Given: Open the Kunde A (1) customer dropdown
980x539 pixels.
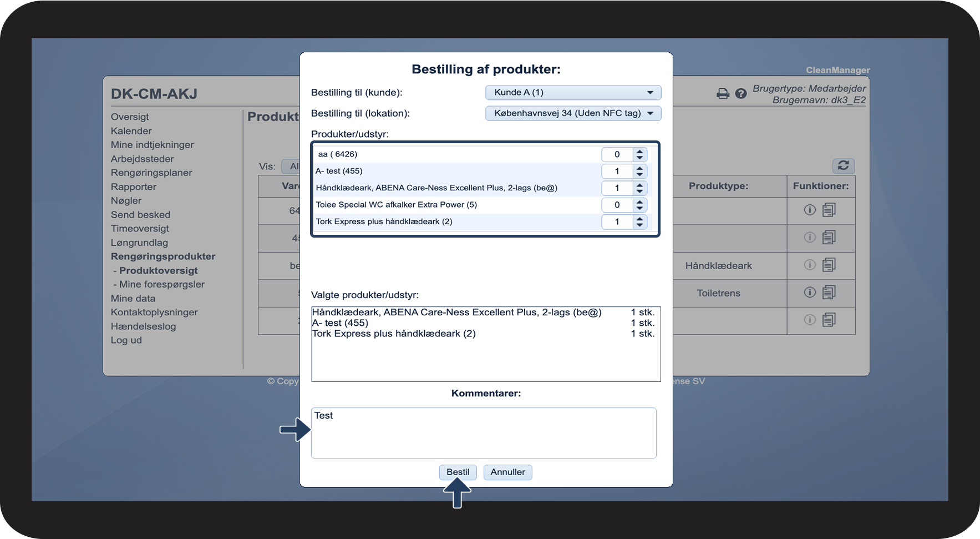Looking at the screenshot, I should pos(573,92).
